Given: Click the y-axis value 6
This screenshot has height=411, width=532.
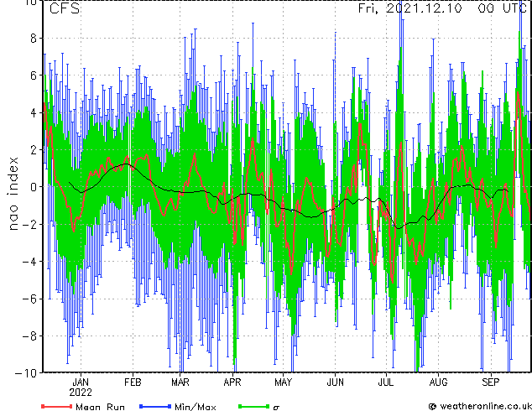Looking at the screenshot, I should coord(34,75).
